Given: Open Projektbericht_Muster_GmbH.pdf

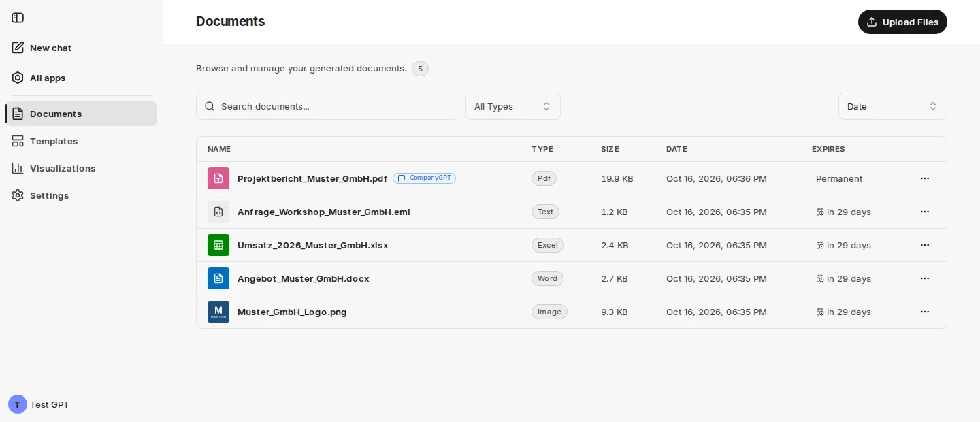Looking at the screenshot, I should [312, 178].
